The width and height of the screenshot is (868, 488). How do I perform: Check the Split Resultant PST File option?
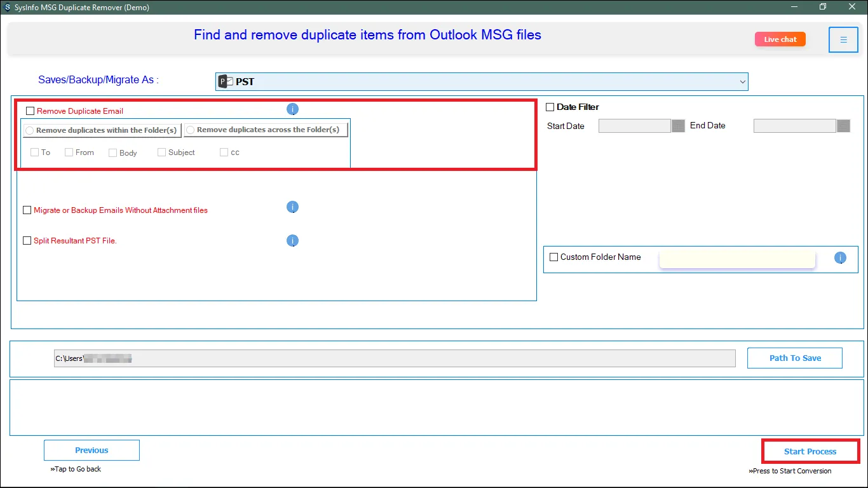click(x=27, y=241)
